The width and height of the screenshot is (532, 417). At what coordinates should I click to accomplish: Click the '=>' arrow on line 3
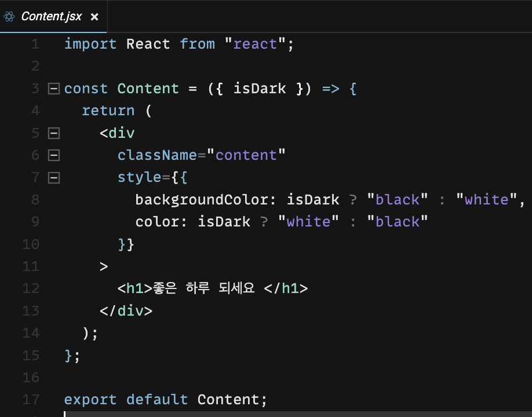point(330,89)
